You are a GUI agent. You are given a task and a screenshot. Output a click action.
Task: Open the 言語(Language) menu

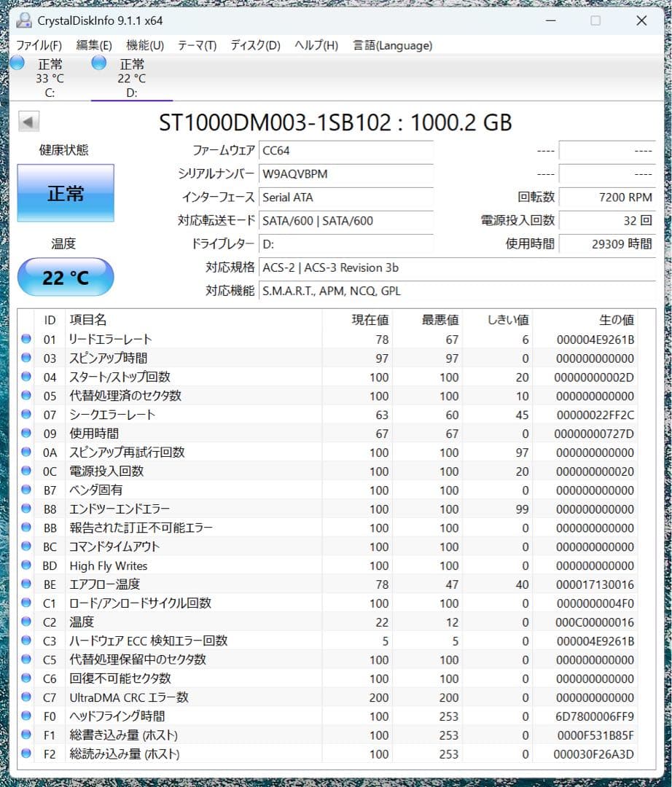click(394, 44)
